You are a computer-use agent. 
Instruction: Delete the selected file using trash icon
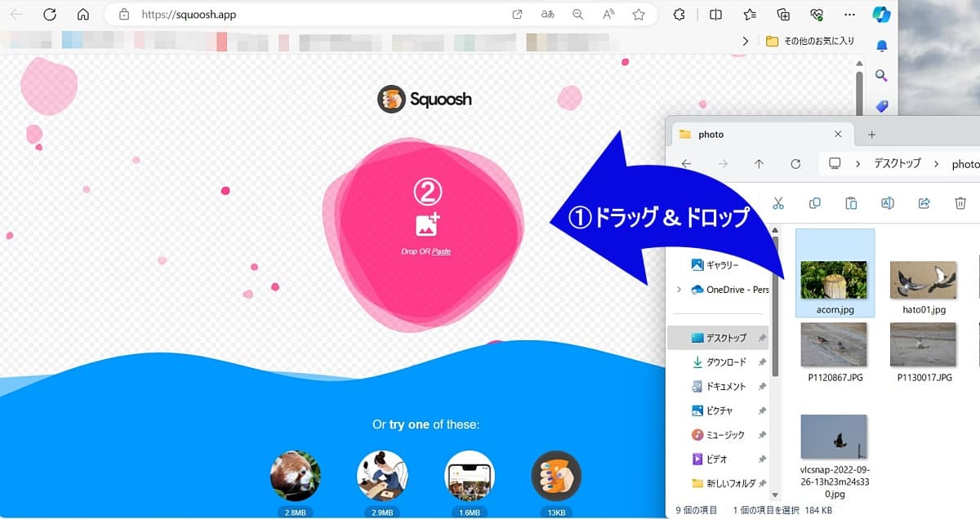pyautogui.click(x=960, y=202)
